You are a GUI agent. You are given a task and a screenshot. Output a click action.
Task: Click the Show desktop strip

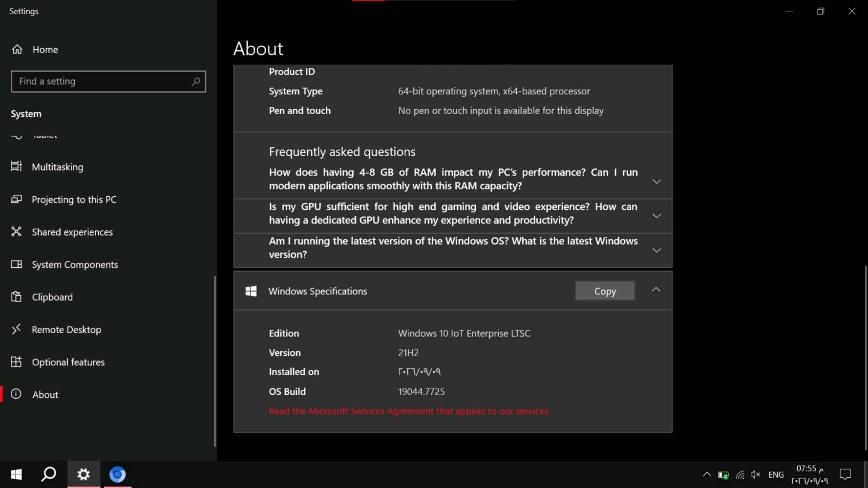(x=866, y=474)
